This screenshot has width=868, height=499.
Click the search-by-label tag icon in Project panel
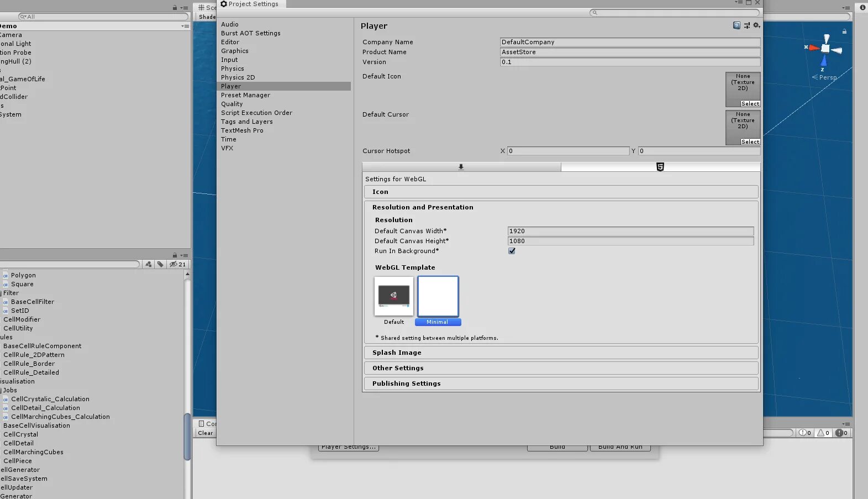[x=160, y=264]
